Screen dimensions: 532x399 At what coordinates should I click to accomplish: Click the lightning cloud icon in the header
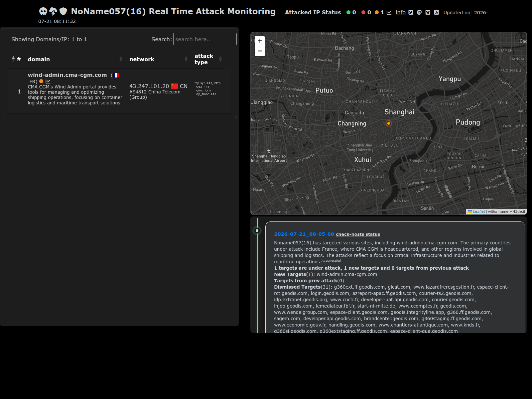tap(53, 12)
